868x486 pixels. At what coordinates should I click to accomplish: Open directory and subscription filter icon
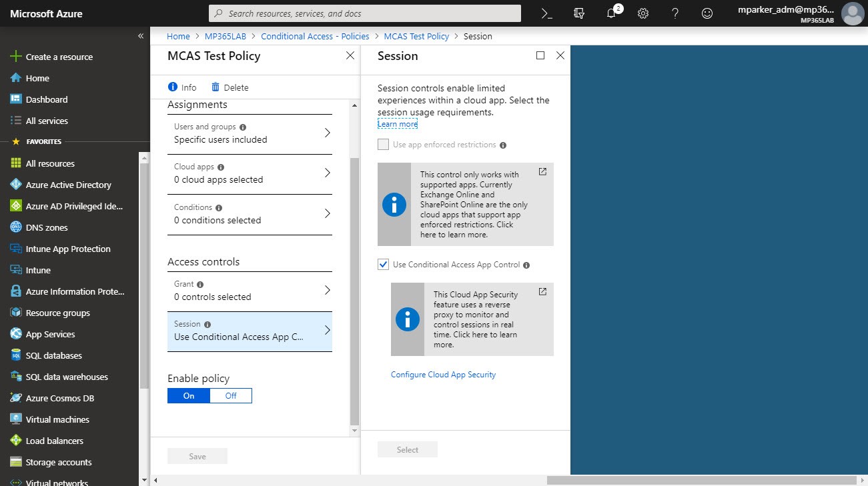point(579,13)
